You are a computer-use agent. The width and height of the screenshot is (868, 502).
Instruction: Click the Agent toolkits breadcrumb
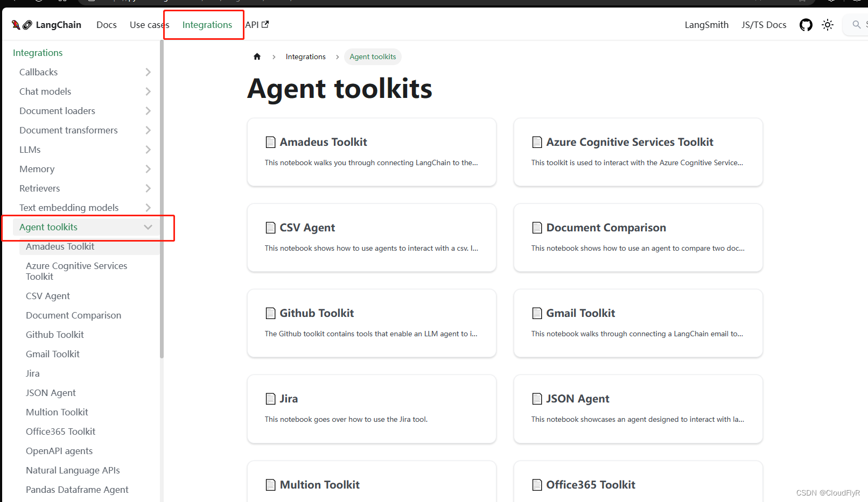(373, 56)
